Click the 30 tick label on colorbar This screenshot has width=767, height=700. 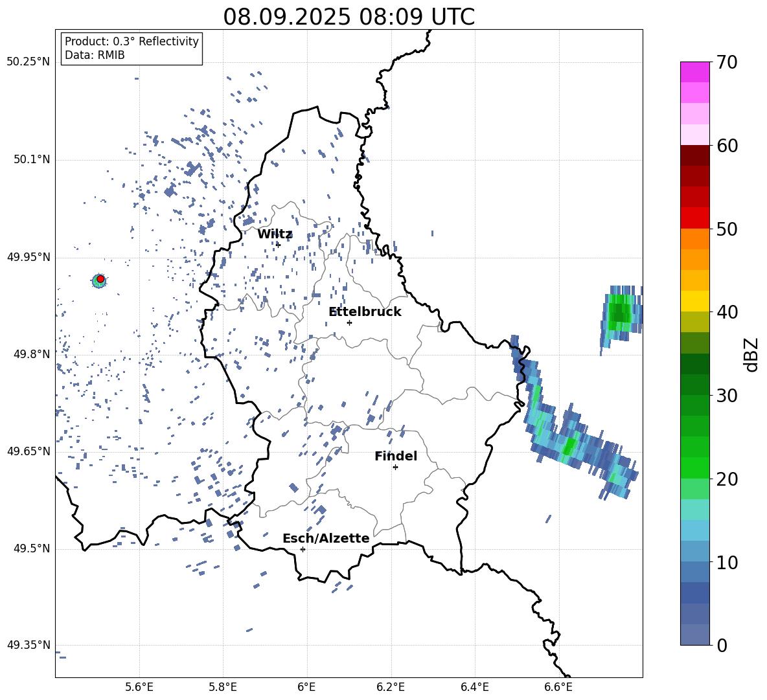click(727, 396)
